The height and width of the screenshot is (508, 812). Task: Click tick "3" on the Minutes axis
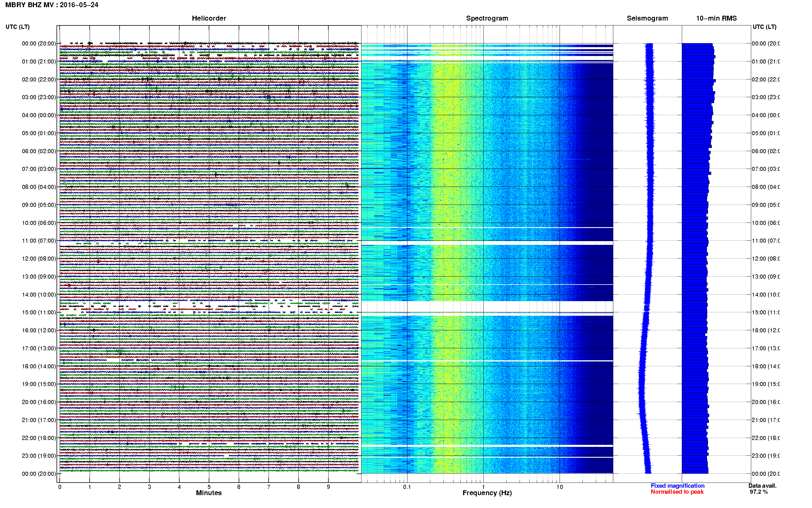149,487
